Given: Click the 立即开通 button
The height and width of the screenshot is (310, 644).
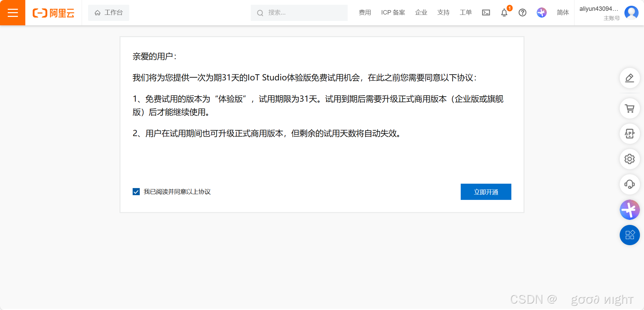Looking at the screenshot, I should 486,192.
